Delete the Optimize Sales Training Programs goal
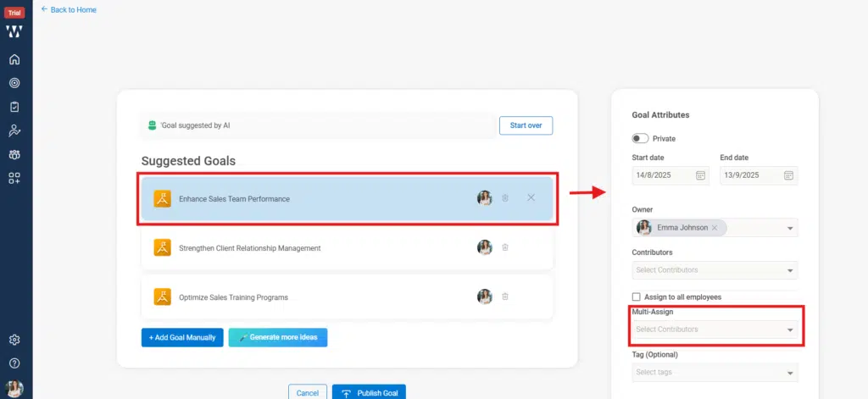 click(505, 296)
